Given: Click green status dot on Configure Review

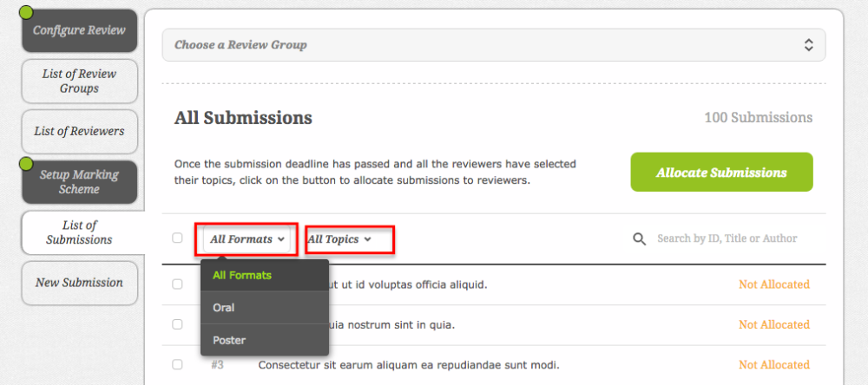Looking at the screenshot, I should click(26, 11).
